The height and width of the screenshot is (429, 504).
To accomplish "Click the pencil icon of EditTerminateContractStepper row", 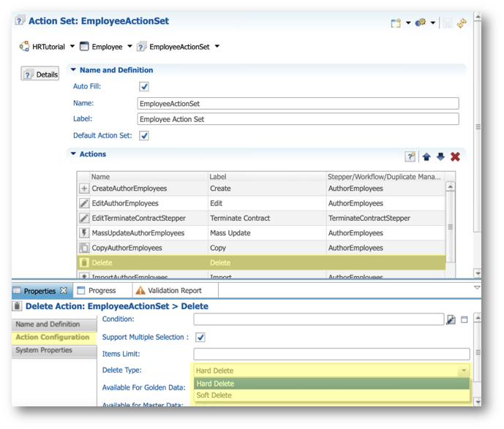I will 84,218.
